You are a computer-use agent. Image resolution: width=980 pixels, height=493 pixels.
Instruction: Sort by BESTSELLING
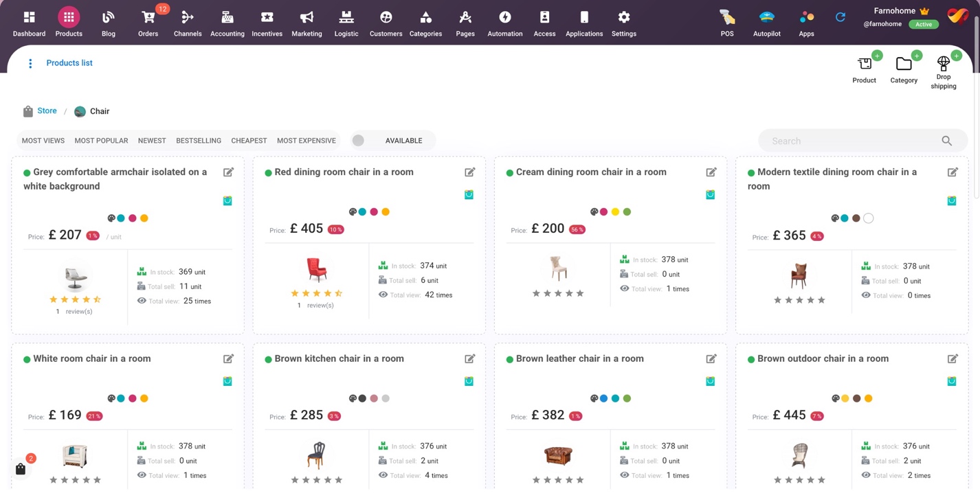(199, 141)
